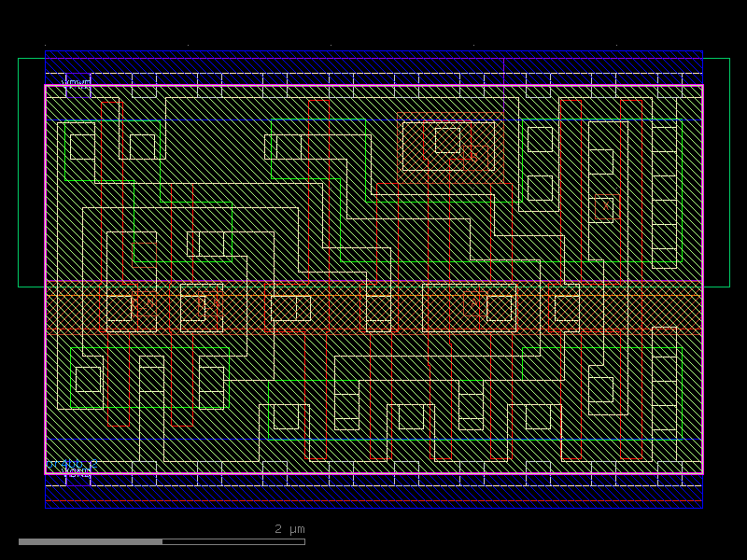Select the top magenta vpwr power rail

373,86
